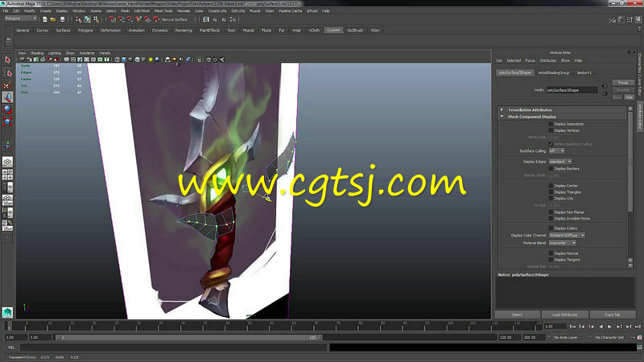
Task: Click the Maya home icon at lower left
Action: (7, 312)
